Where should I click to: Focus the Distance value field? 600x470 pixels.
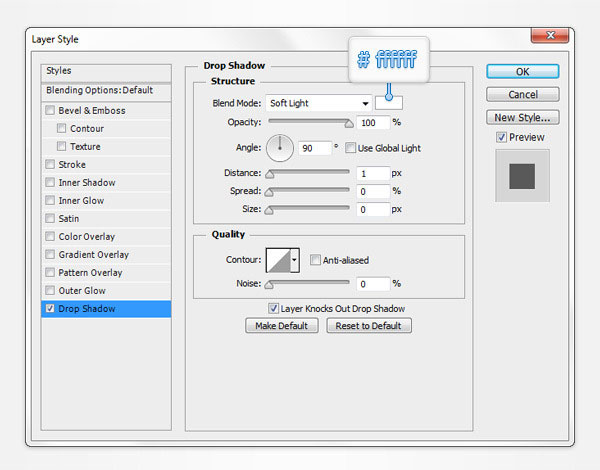tap(373, 173)
